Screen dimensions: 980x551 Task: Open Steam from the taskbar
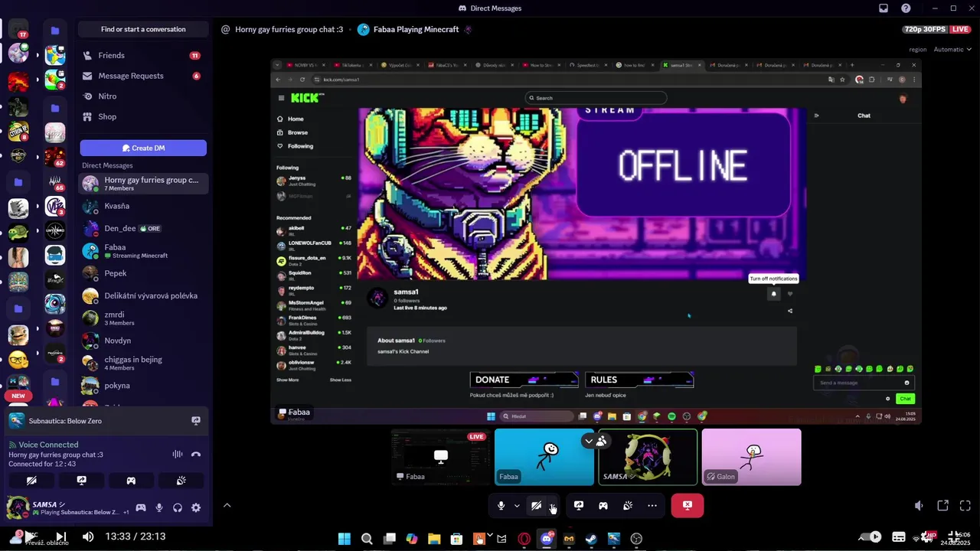coord(591,539)
